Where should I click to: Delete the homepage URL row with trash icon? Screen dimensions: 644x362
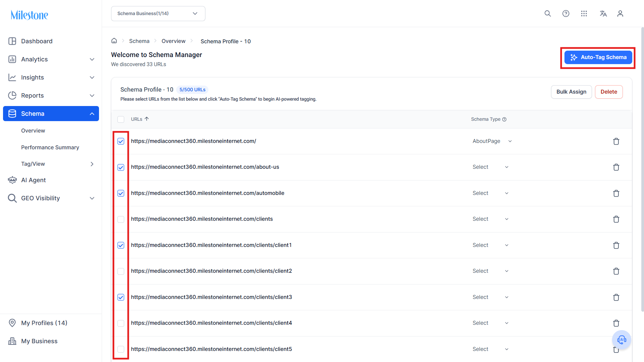pyautogui.click(x=616, y=141)
